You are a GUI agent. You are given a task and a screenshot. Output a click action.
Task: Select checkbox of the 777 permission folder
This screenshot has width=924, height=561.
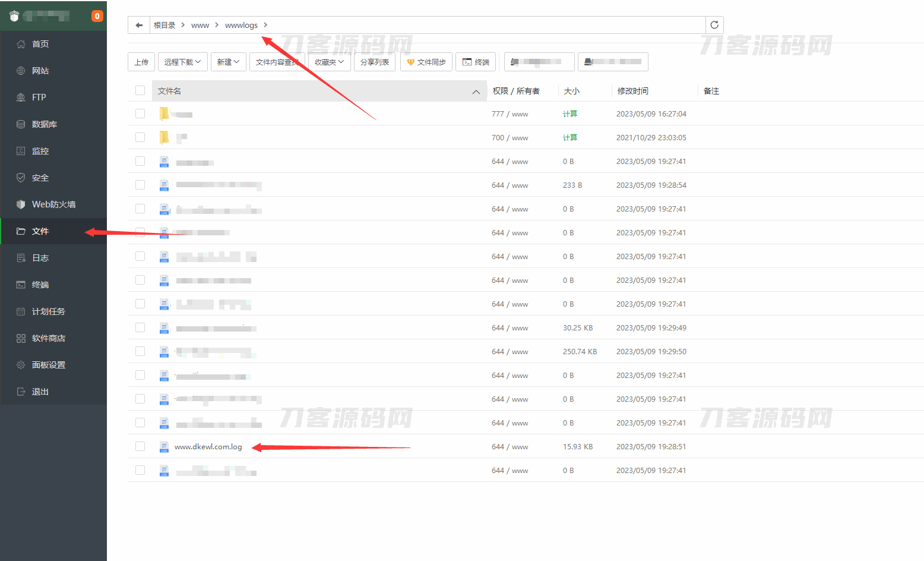[140, 114]
